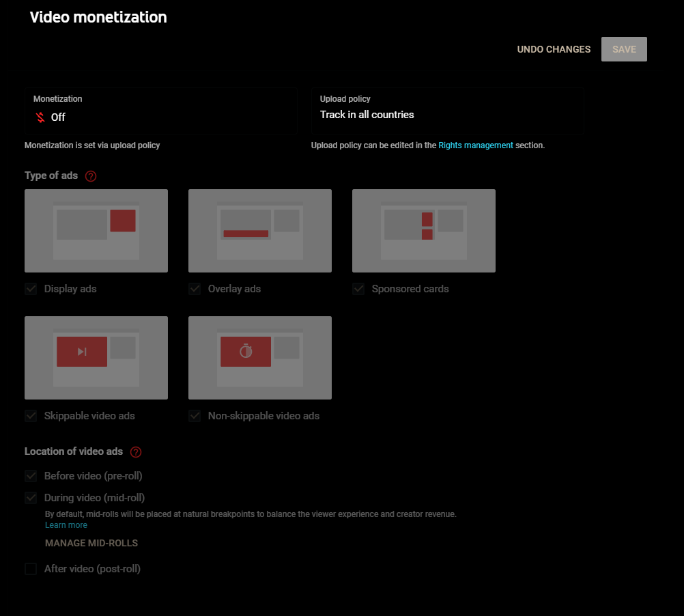Select the Non-skippable video ads preview thumbnail
The image size is (684, 616).
tap(260, 358)
